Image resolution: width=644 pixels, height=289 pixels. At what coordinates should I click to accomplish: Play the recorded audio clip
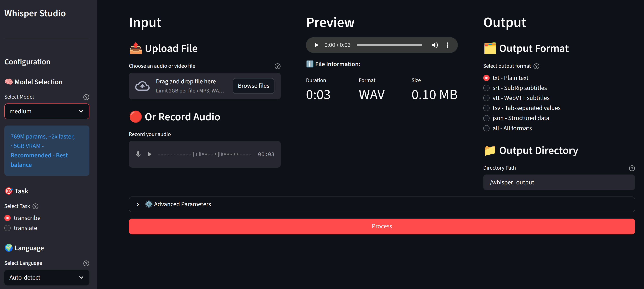[150, 154]
